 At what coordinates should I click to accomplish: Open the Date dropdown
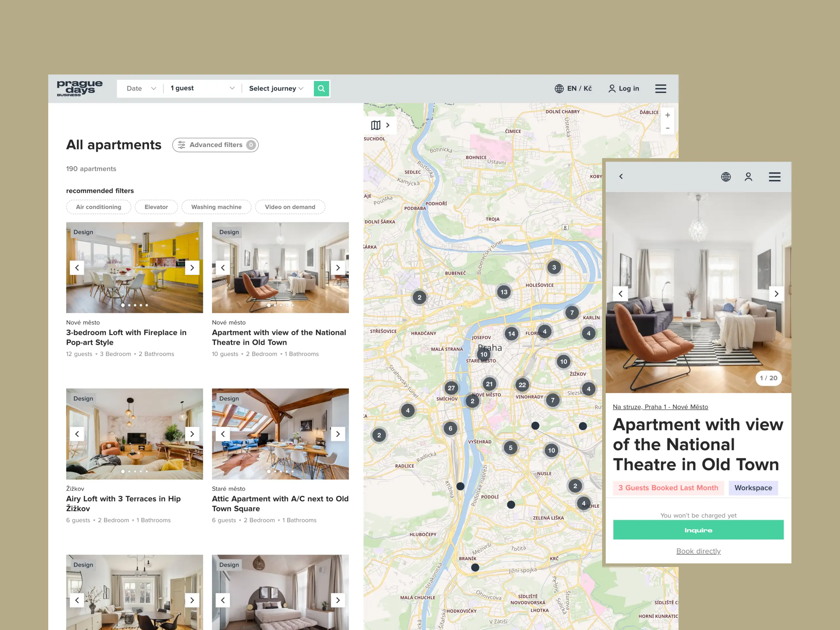coord(141,89)
